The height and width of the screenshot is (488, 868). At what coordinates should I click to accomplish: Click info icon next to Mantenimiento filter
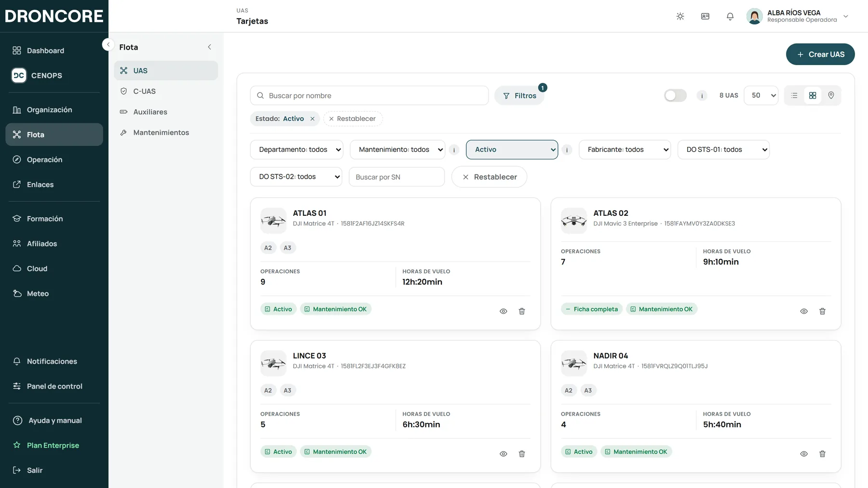454,150
